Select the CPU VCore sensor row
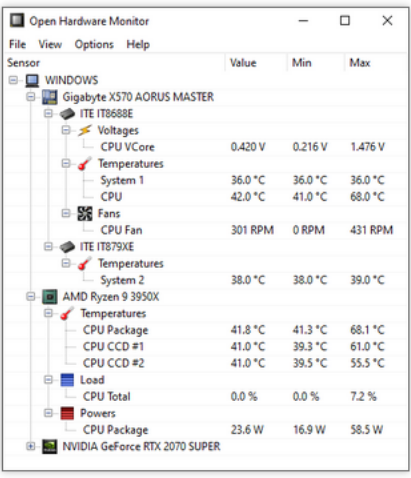 pos(205,147)
